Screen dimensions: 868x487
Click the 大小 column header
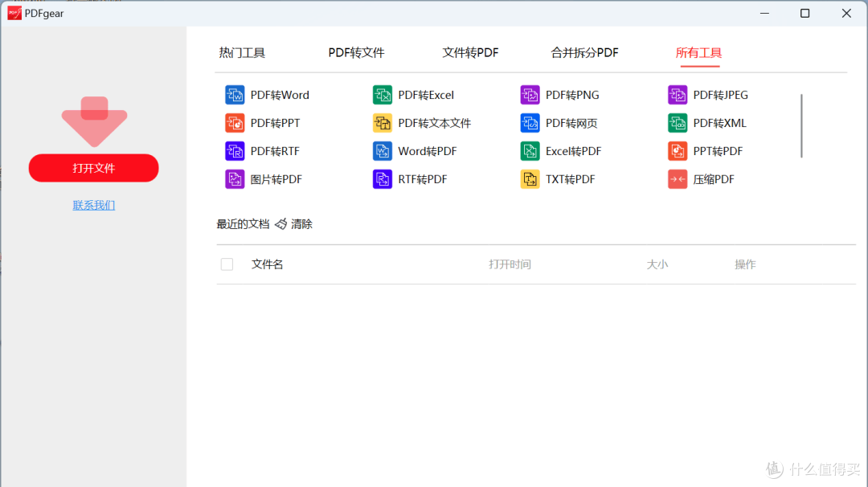[x=657, y=264]
